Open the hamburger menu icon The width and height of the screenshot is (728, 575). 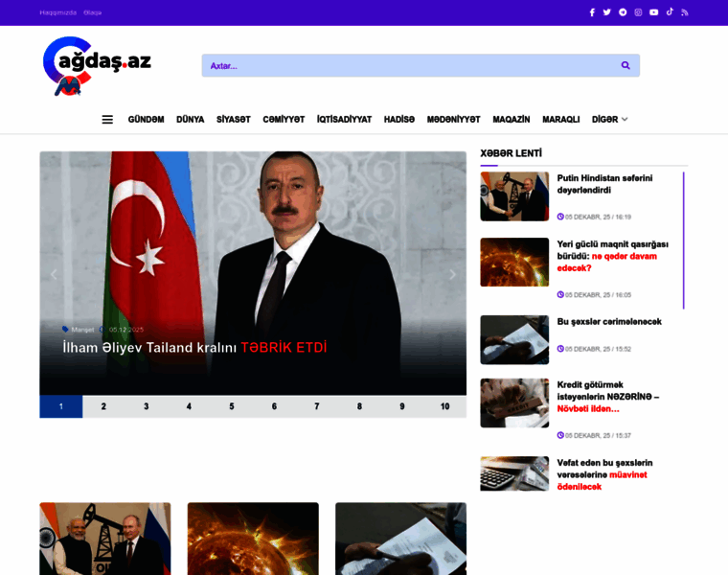click(x=107, y=120)
